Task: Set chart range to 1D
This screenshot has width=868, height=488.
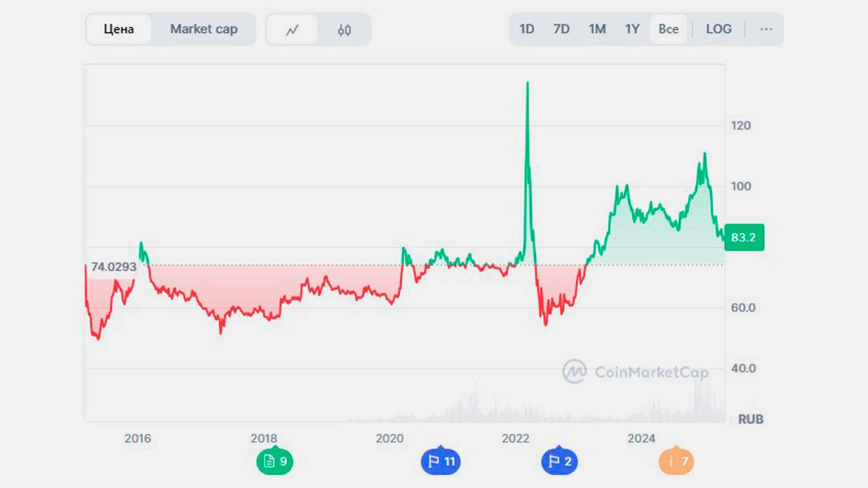Action: 526,29
